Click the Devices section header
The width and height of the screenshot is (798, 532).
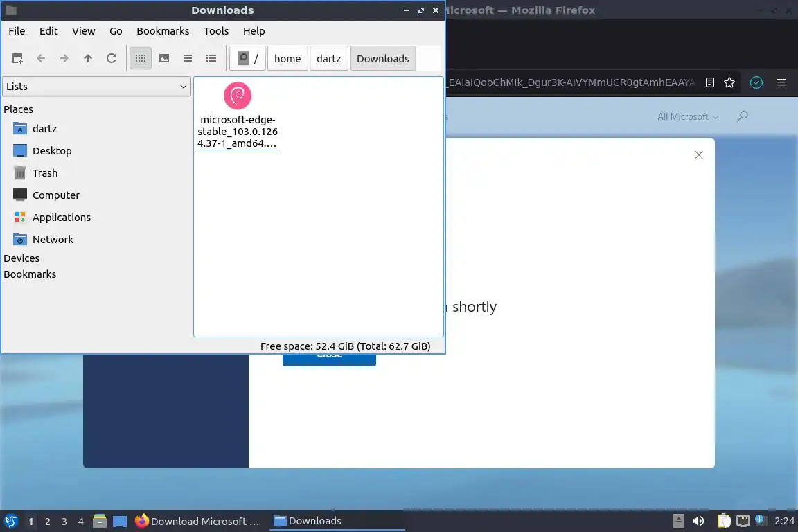21,258
